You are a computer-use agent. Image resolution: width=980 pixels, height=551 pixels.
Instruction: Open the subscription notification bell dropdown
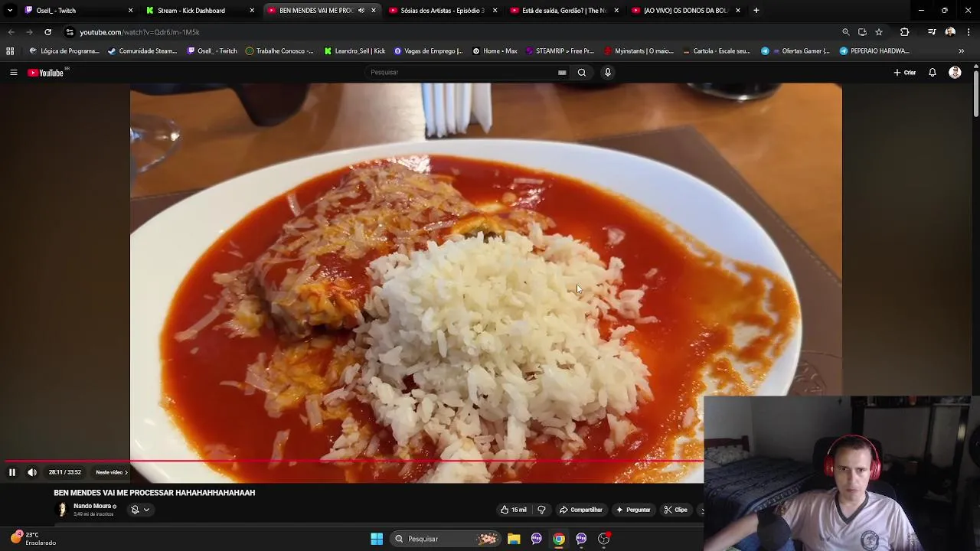point(139,510)
